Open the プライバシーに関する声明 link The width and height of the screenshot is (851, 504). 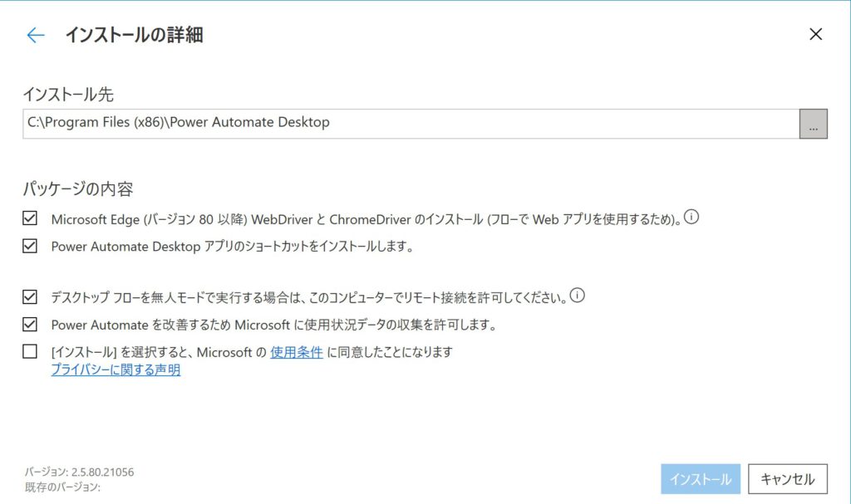(x=116, y=369)
